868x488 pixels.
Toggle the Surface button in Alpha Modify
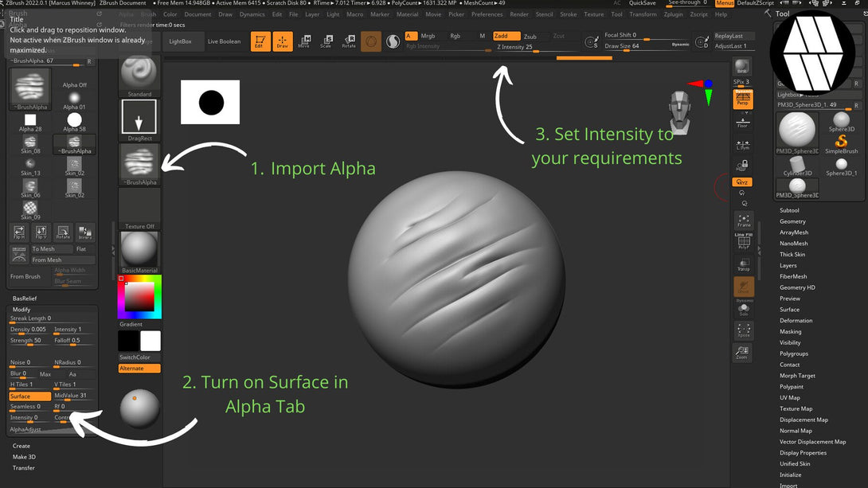tap(30, 396)
